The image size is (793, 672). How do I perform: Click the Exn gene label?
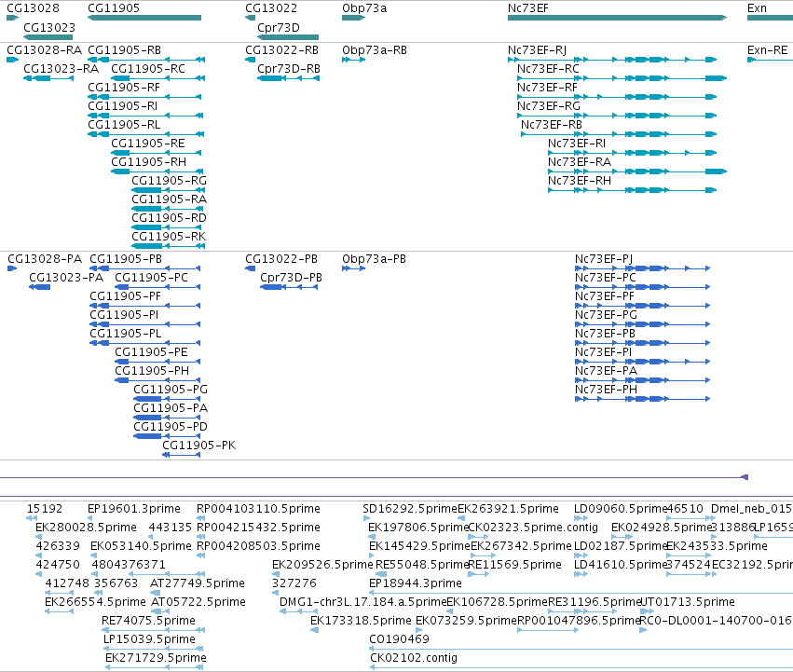coord(757,8)
